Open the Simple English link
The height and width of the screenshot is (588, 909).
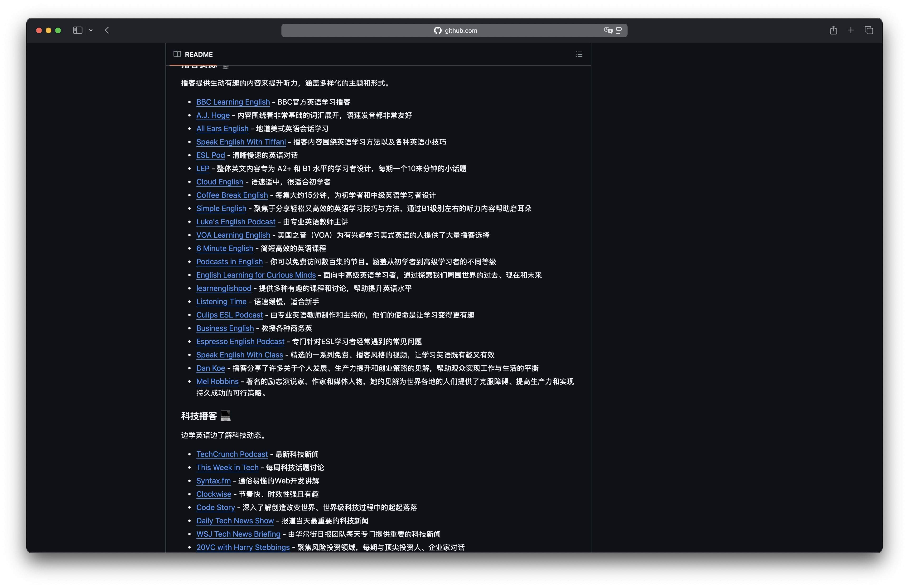click(x=221, y=208)
